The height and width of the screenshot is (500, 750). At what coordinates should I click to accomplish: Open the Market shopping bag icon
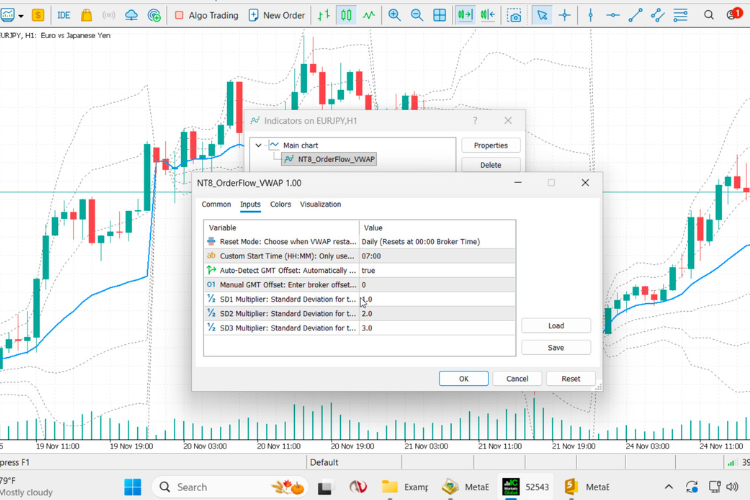click(x=87, y=15)
